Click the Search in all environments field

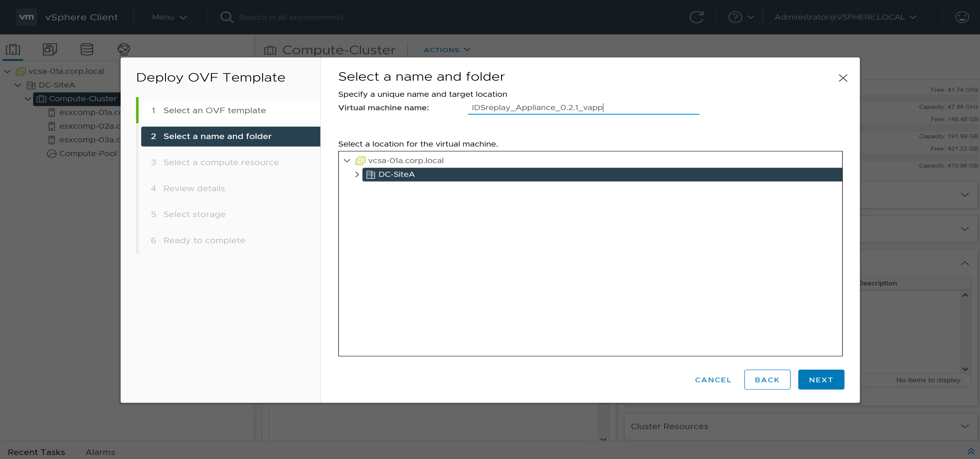291,17
